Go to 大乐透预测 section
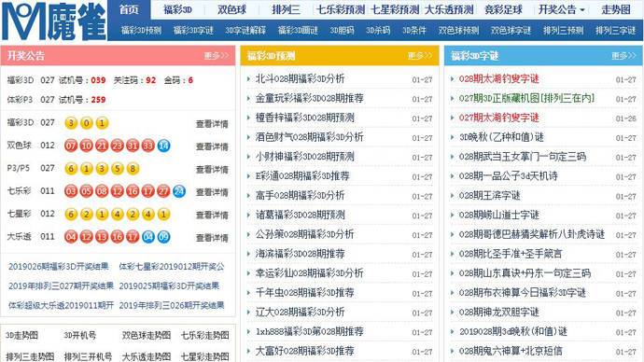Image resolution: width=644 pixels, height=362 pixels. tap(449, 9)
